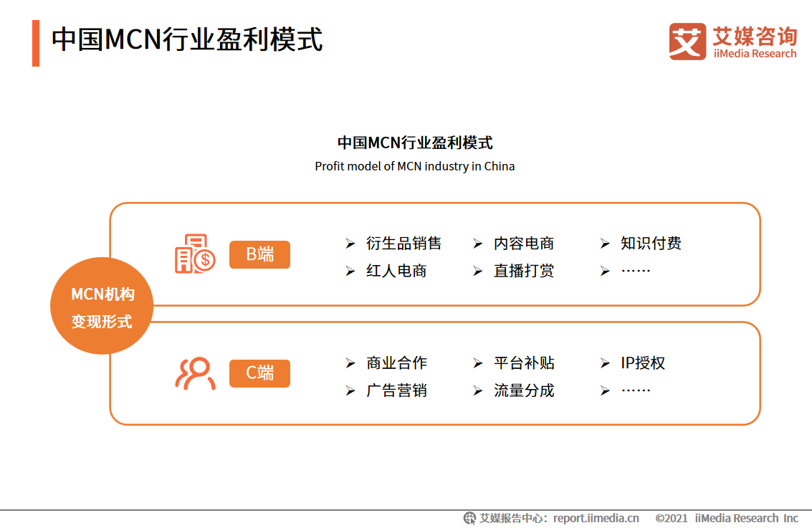
Task: Select the 流量分成 text
Action: coord(523,390)
